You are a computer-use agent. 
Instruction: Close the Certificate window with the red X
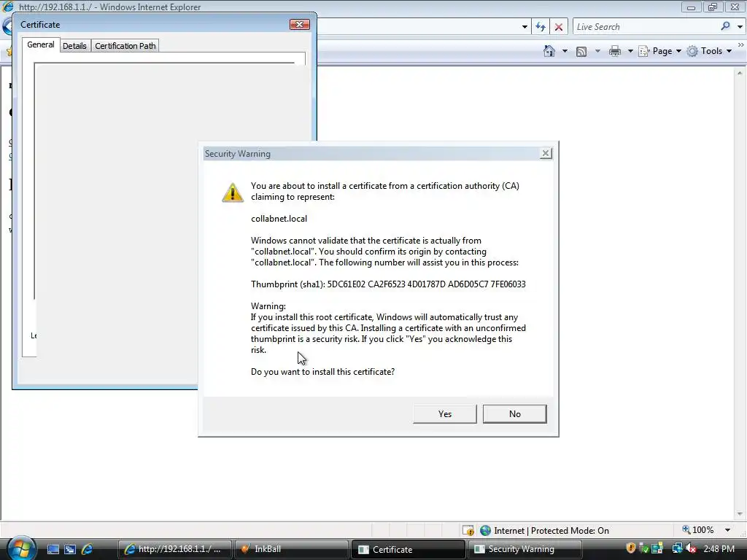click(300, 24)
